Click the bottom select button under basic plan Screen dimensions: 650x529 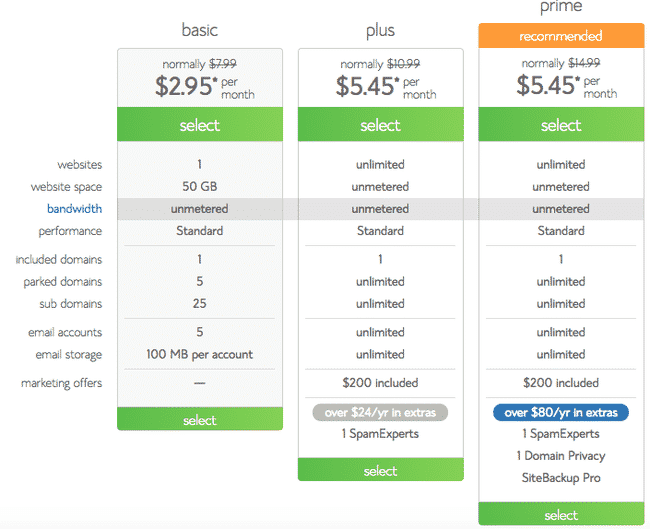200,420
